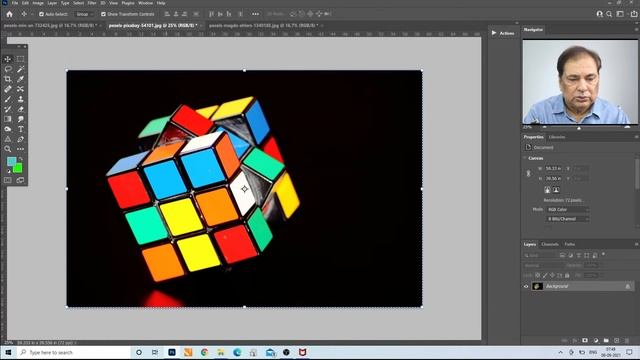Select the Magic Wand tool
The height and width of the screenshot is (360, 640).
(20, 69)
